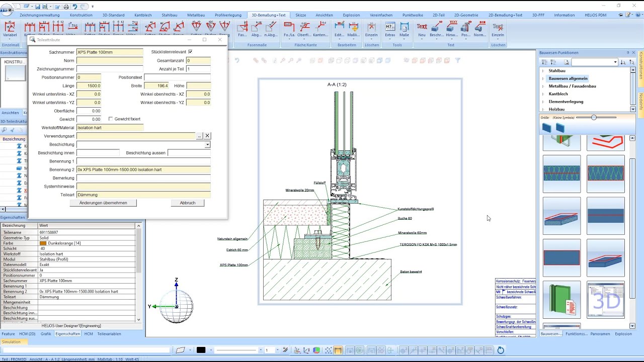This screenshot has width=644, height=362.
Task: Expand the Metallbau / Fassadenbau node
Action: coord(543,86)
